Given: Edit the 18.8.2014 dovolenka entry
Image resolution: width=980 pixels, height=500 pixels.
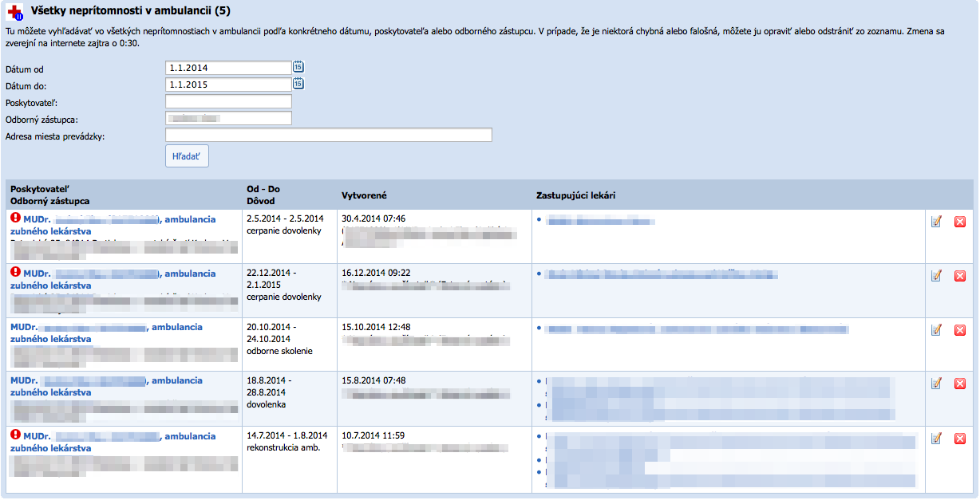Looking at the screenshot, I should tap(936, 384).
